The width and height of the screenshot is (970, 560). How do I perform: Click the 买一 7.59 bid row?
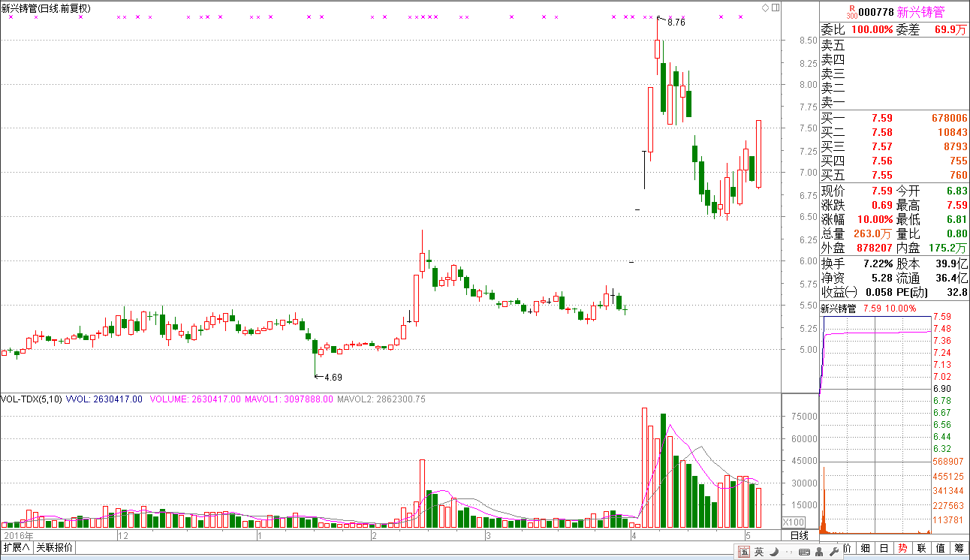pos(894,118)
